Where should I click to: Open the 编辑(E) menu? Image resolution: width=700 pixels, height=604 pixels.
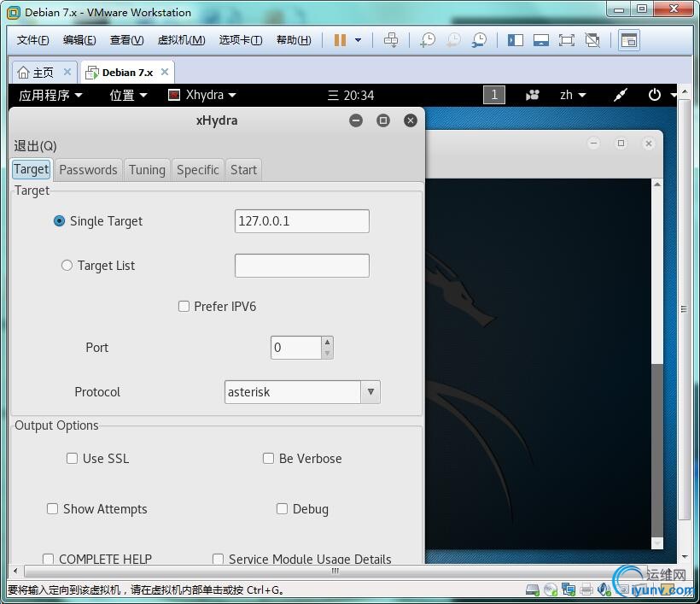[x=79, y=40]
